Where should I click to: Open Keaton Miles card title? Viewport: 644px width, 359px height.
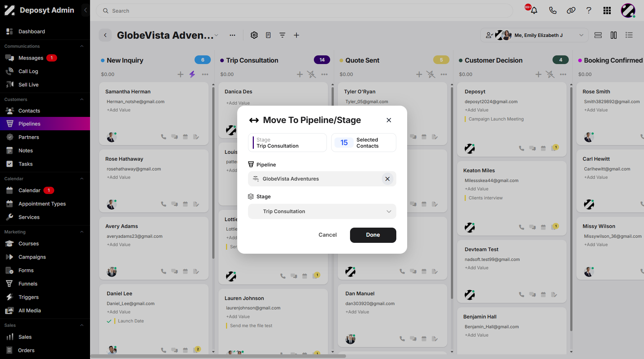(479, 170)
